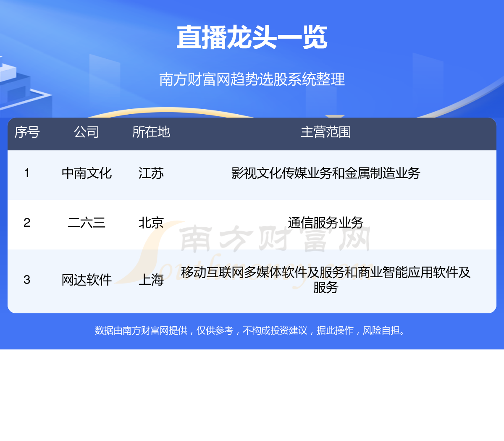Select location cell 江苏
The height and width of the screenshot is (441, 504).
tap(151, 173)
